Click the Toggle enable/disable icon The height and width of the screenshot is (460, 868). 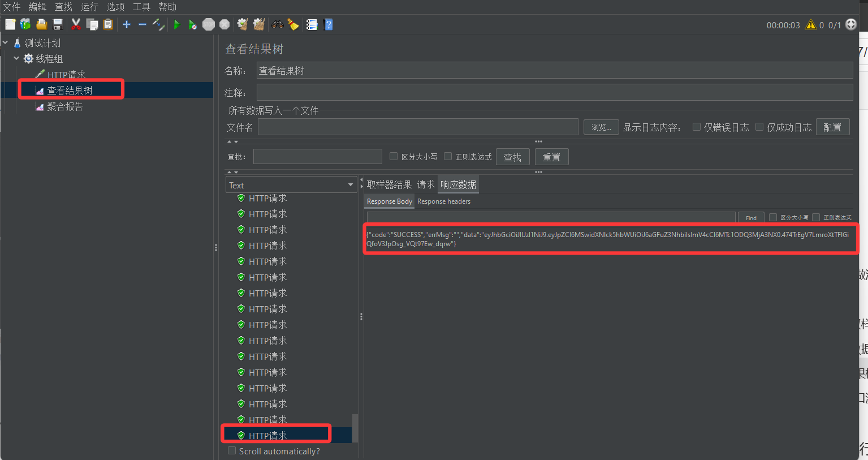pos(158,24)
